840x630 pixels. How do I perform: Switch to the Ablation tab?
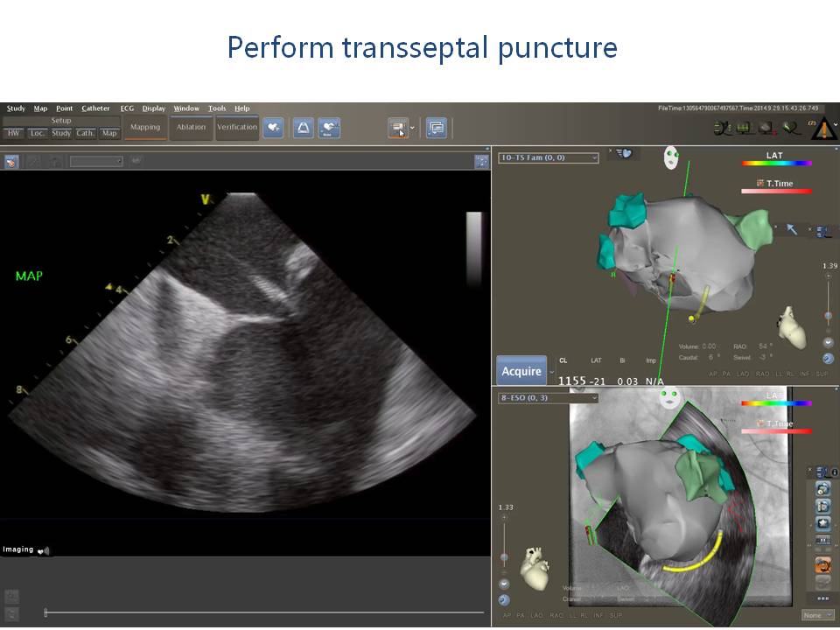[x=191, y=127]
